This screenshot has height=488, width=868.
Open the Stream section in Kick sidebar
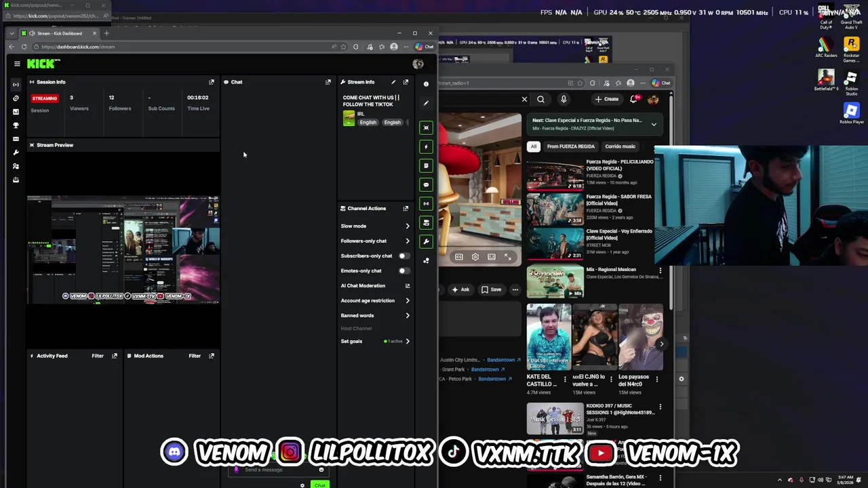[x=16, y=85]
